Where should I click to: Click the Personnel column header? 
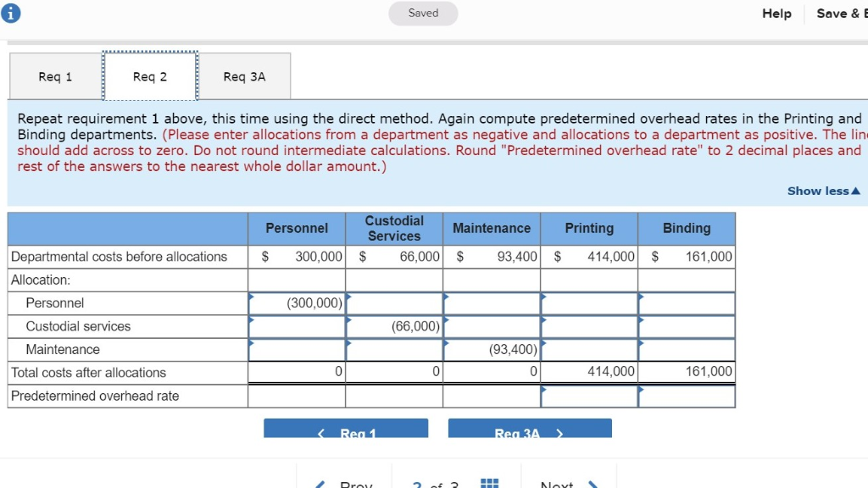click(297, 229)
